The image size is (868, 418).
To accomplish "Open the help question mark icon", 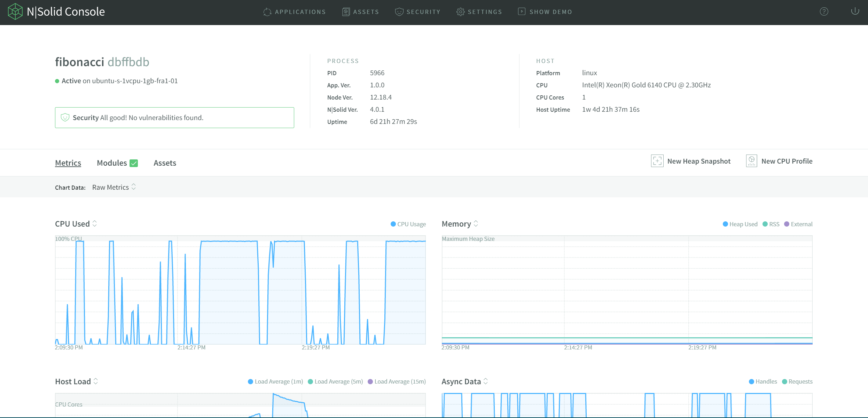I will 824,11.
